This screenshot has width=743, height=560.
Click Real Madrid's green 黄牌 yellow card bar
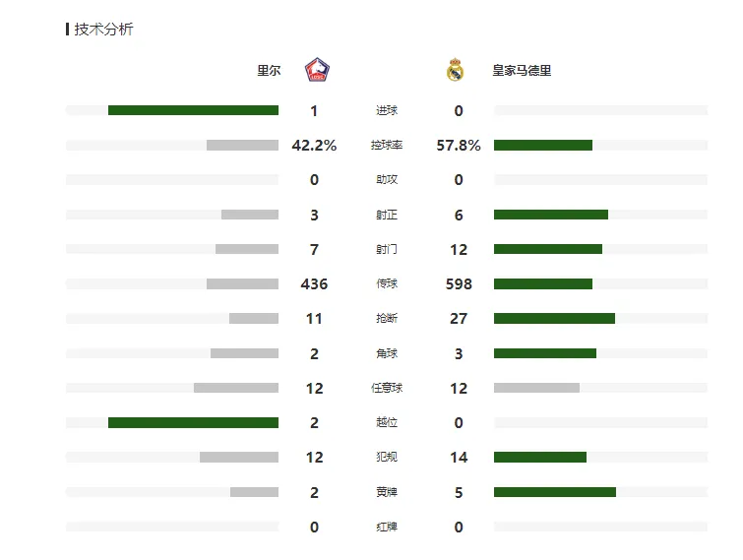click(555, 492)
